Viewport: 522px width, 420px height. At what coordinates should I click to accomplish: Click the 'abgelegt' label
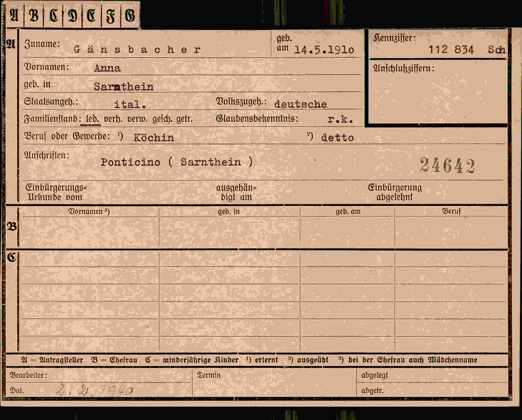375,375
